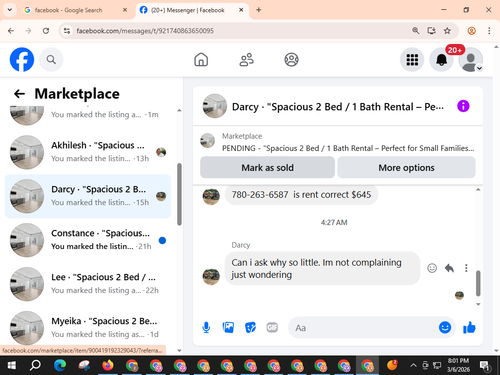Image resolution: width=500 pixels, height=375 pixels.
Task: Click the Marketplace heading text
Action: pyautogui.click(x=77, y=94)
